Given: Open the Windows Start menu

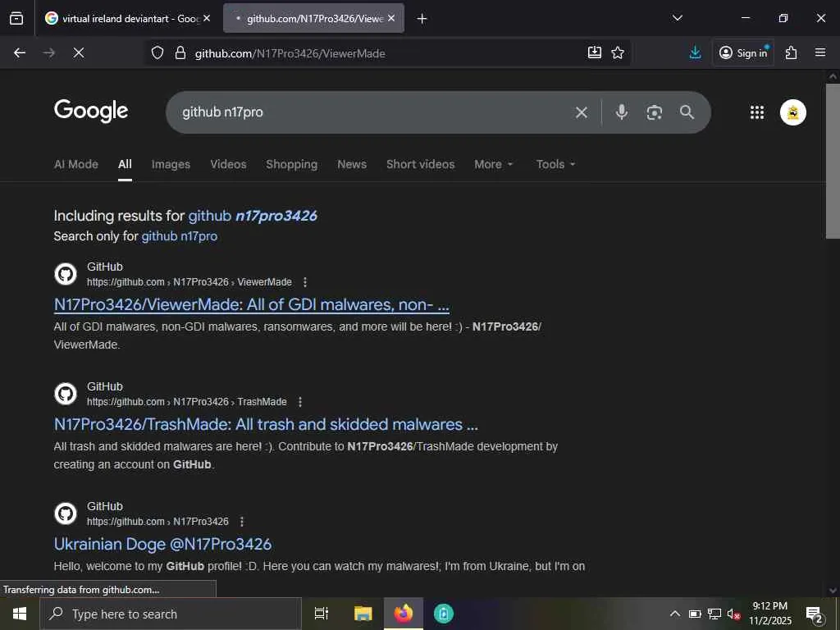Looking at the screenshot, I should pos(20,614).
